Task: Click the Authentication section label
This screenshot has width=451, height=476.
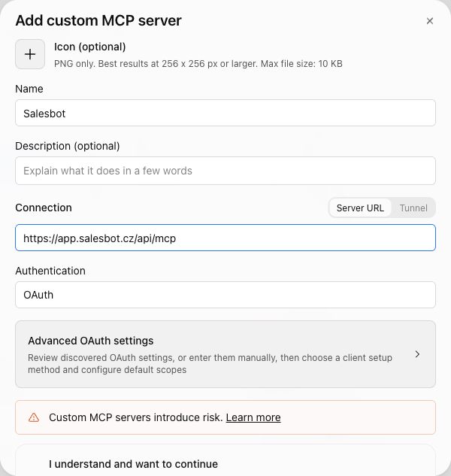Action: [x=50, y=271]
